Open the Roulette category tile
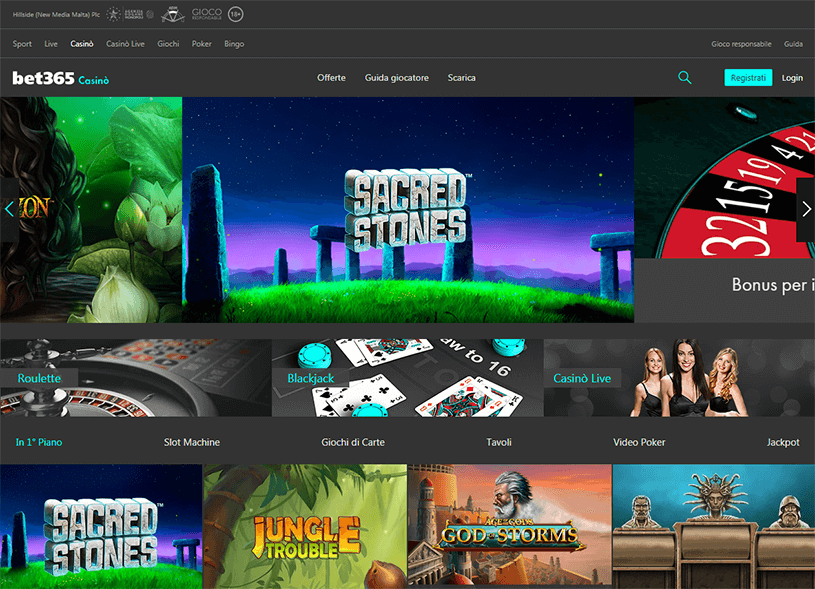This screenshot has width=815, height=589. click(x=136, y=378)
